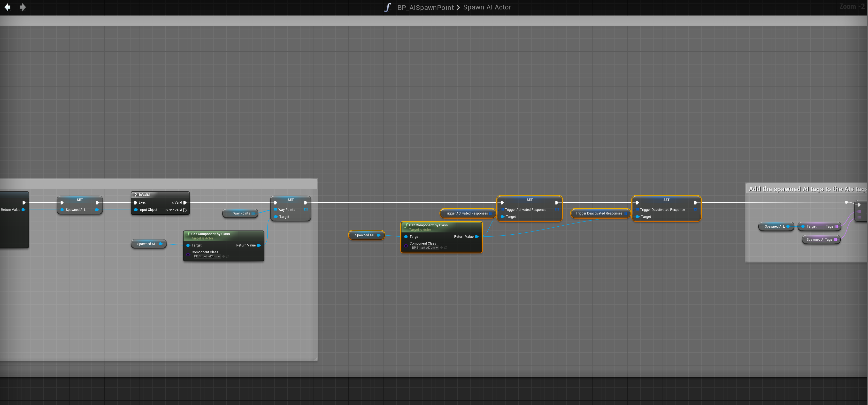This screenshot has height=405, width=868.
Task: Click the Tags array output pin
Action: 836,227
